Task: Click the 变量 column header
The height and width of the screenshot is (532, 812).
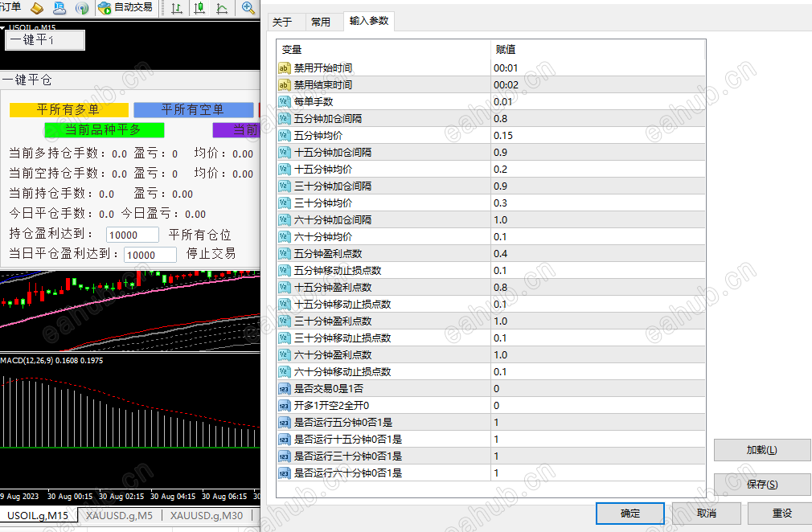Action: tap(383, 50)
